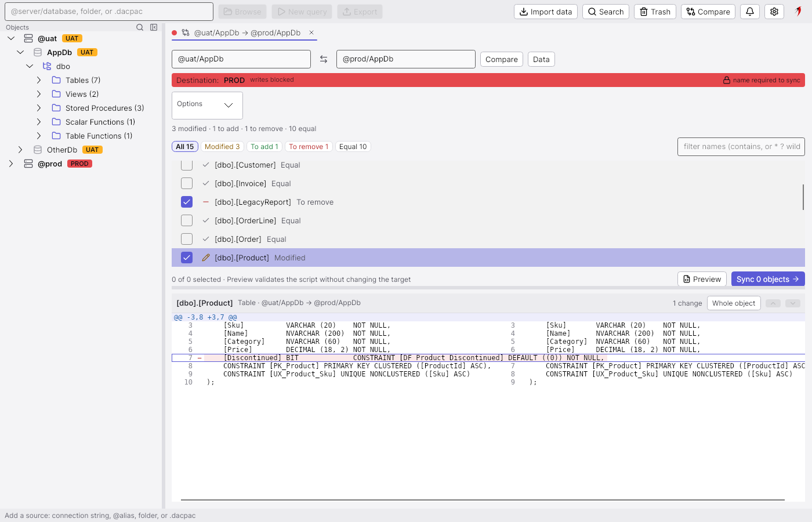Click the Preview button
Screen dimensions: 812x522
pyautogui.click(x=702, y=279)
